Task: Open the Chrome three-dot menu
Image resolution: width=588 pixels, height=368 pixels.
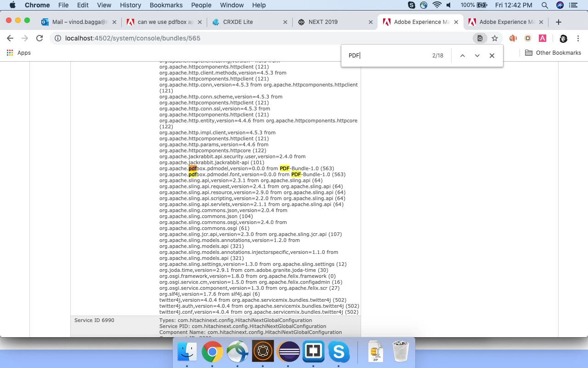Action: point(578,38)
